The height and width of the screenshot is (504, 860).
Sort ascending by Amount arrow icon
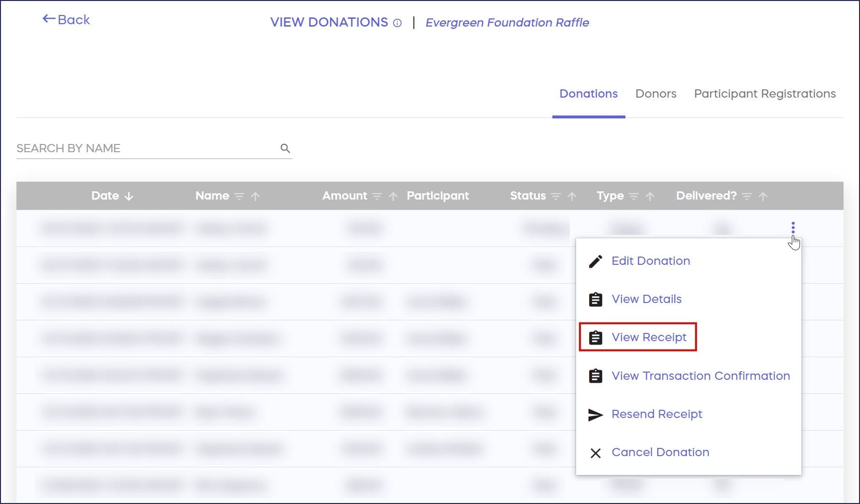point(393,196)
